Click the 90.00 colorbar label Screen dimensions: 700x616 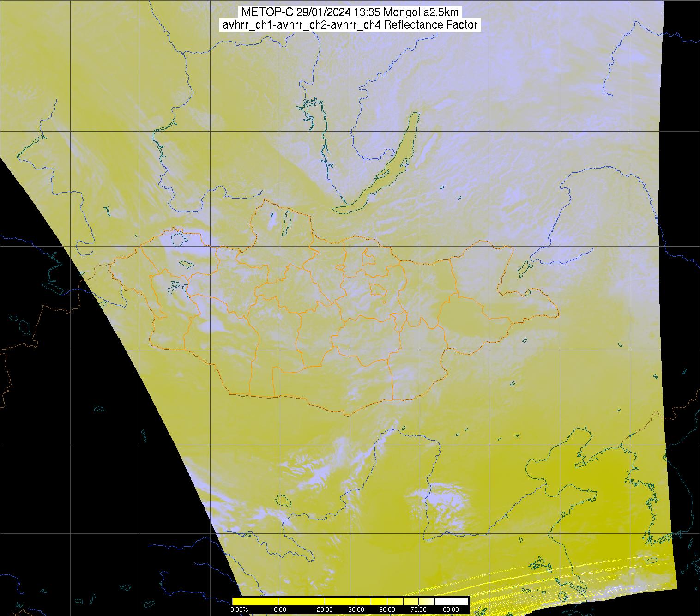click(451, 610)
